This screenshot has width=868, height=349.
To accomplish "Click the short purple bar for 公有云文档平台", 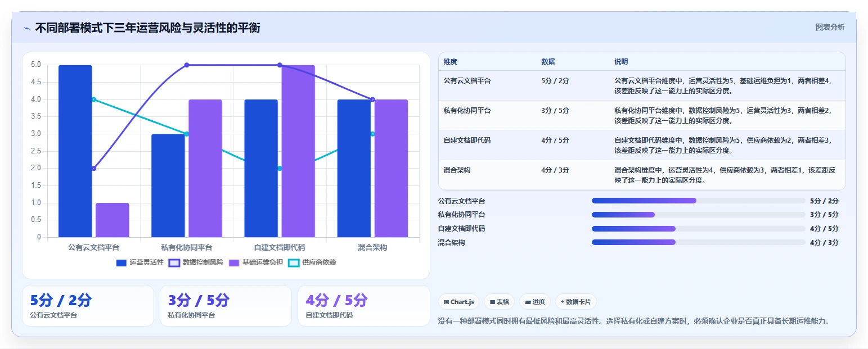I will click(x=113, y=220).
